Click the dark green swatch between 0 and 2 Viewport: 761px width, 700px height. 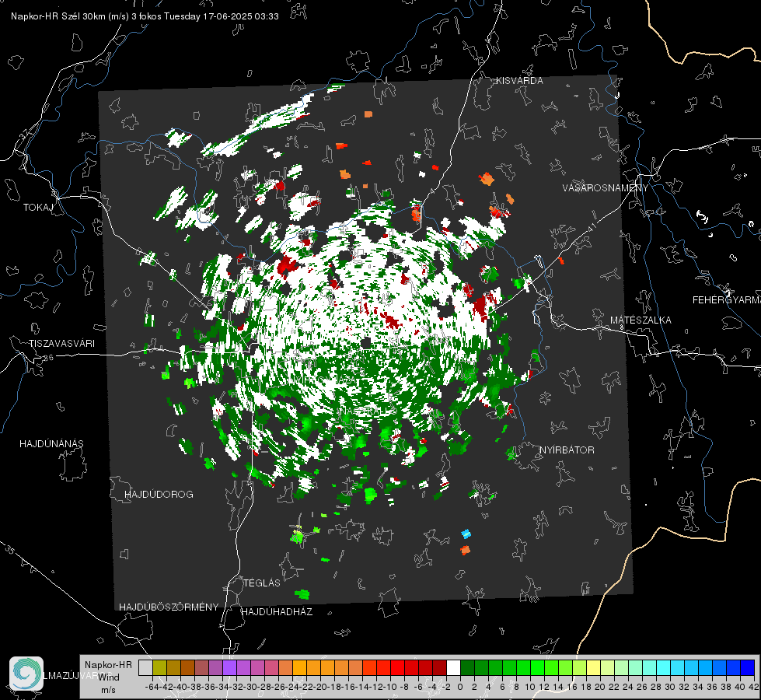[x=467, y=667]
